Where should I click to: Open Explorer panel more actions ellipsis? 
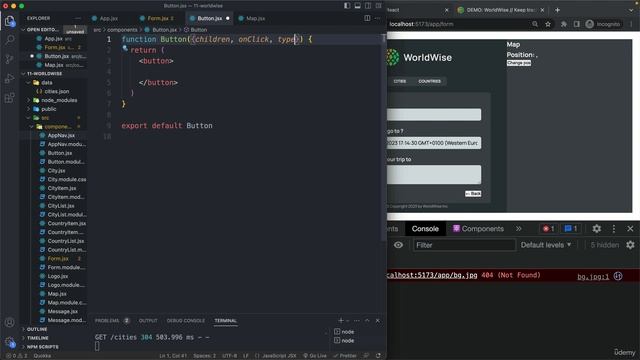(x=78, y=18)
